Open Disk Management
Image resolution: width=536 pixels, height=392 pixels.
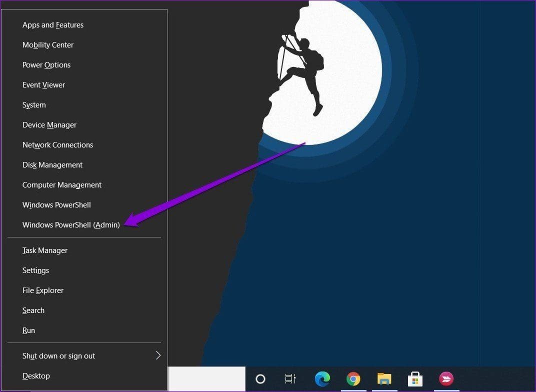pos(84,164)
